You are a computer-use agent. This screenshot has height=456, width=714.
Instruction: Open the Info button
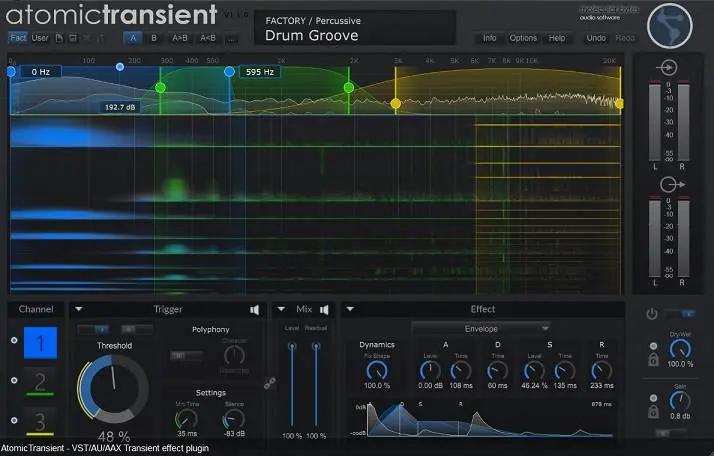[490, 38]
